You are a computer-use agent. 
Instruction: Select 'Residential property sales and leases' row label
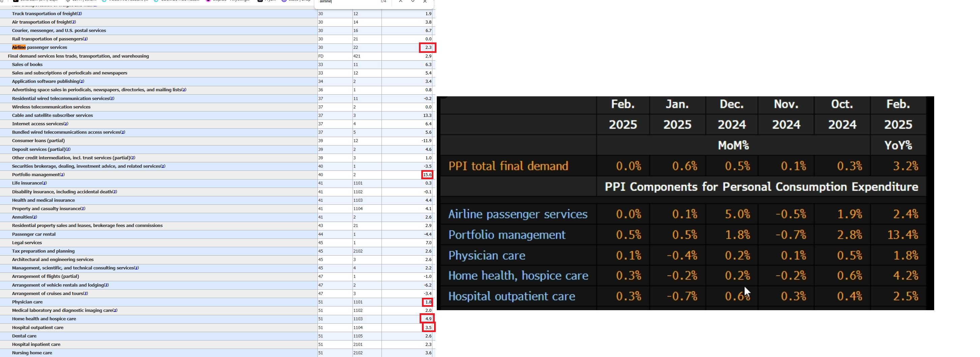click(x=87, y=226)
